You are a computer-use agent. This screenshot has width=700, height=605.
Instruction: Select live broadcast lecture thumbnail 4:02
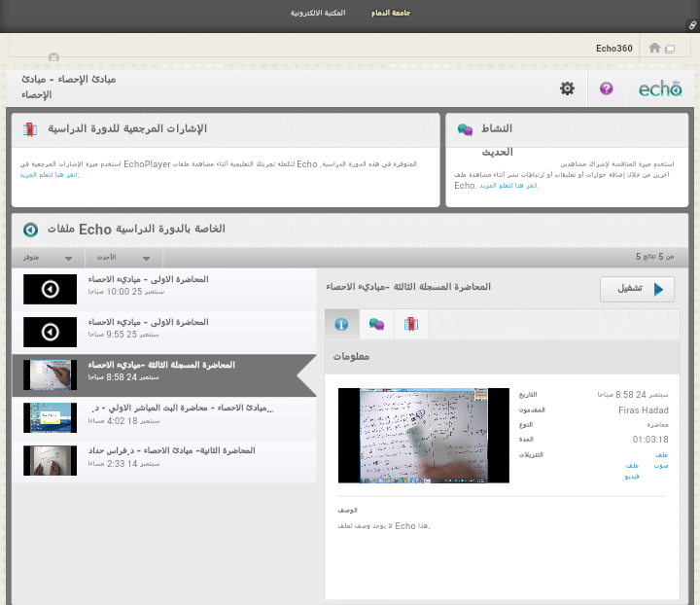tap(50, 418)
